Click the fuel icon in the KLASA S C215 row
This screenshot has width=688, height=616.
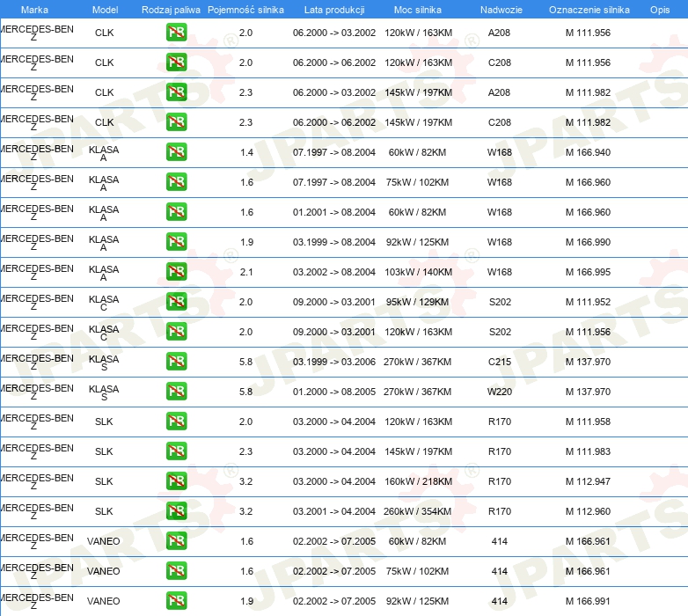click(176, 361)
